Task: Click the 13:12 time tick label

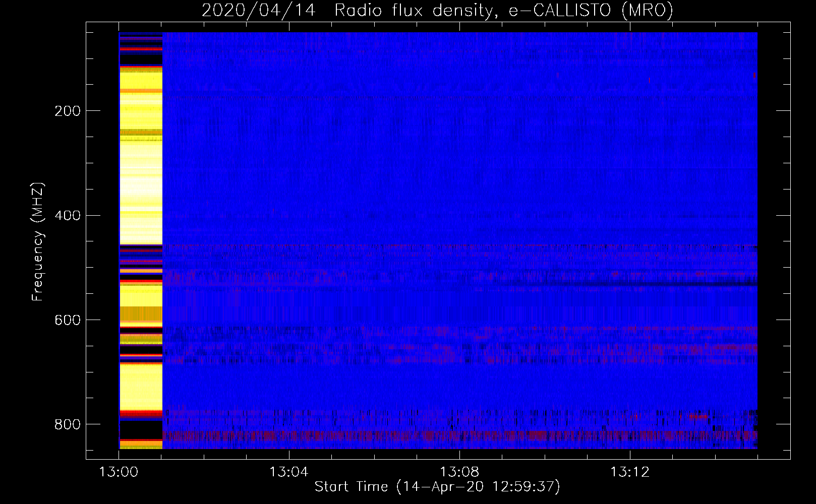Action: pos(629,472)
